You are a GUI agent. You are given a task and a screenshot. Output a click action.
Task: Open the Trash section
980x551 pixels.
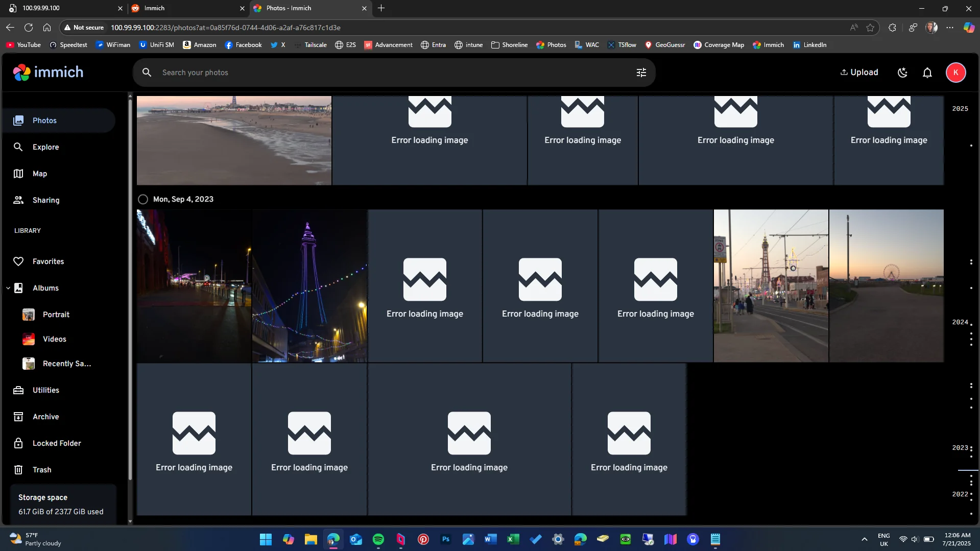[42, 470]
